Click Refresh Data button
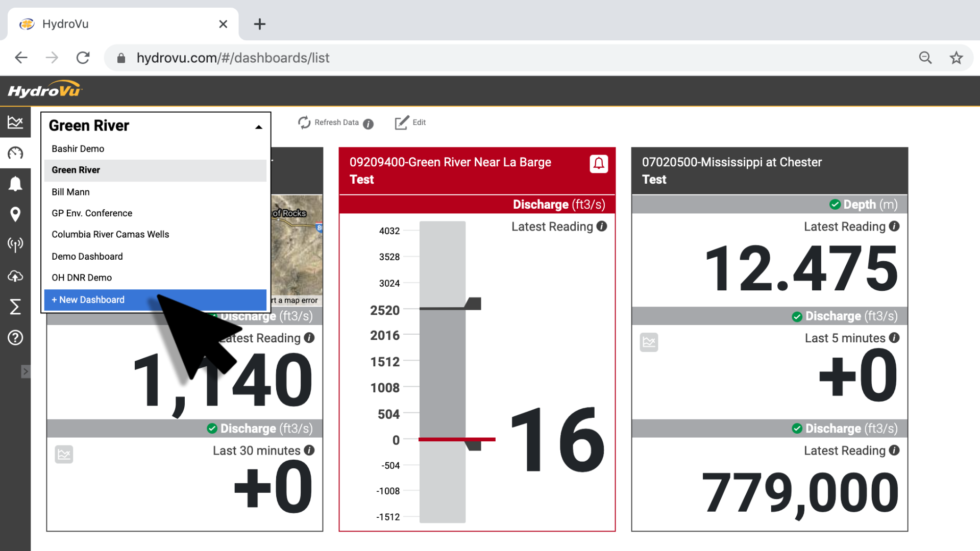980x551 pixels. (x=329, y=122)
